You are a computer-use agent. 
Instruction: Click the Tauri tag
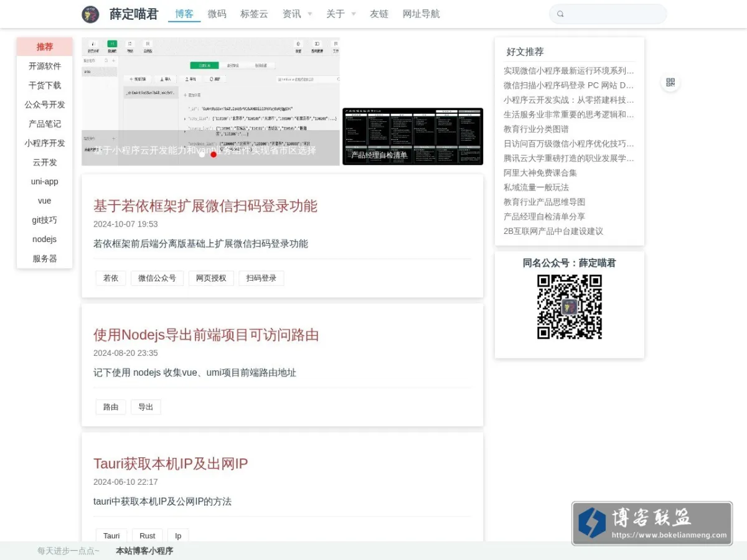pyautogui.click(x=111, y=536)
